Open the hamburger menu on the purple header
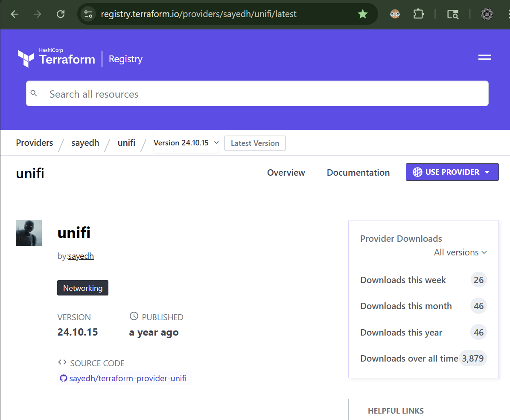This screenshot has width=510, height=420. 484,57
